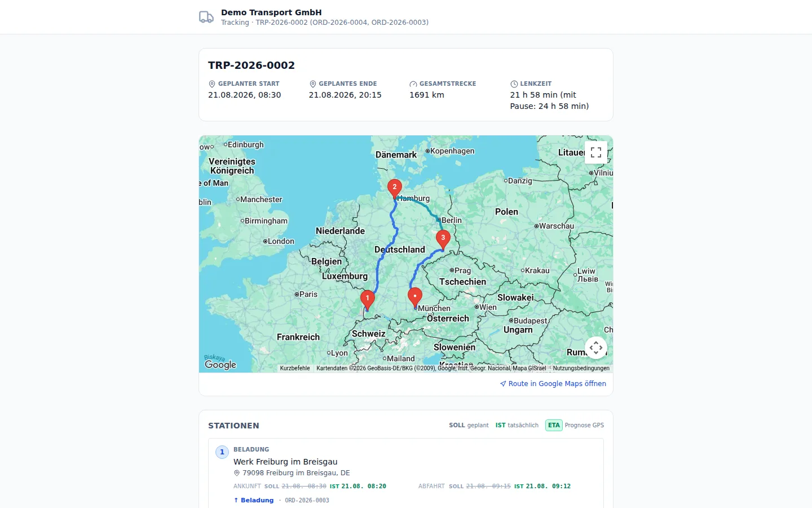Click the Demo Transport GmbH company name
This screenshot has width=812, height=508.
[x=271, y=12]
